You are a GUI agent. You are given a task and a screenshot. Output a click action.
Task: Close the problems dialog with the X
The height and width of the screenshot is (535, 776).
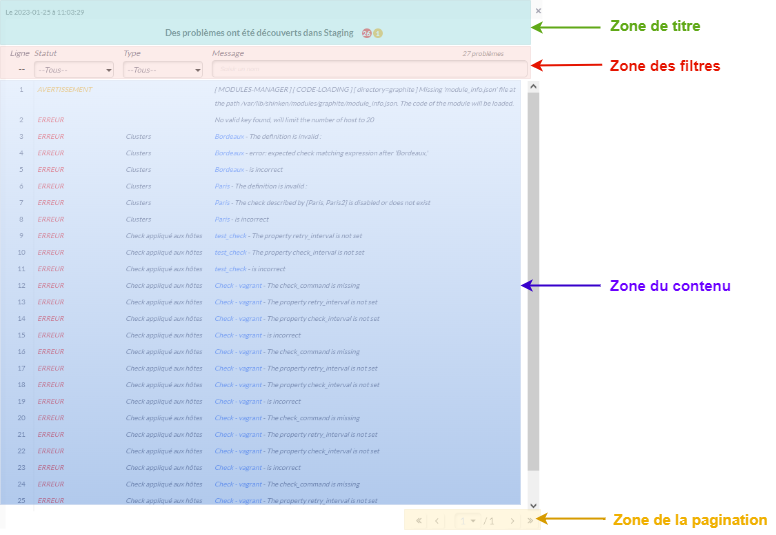538,11
